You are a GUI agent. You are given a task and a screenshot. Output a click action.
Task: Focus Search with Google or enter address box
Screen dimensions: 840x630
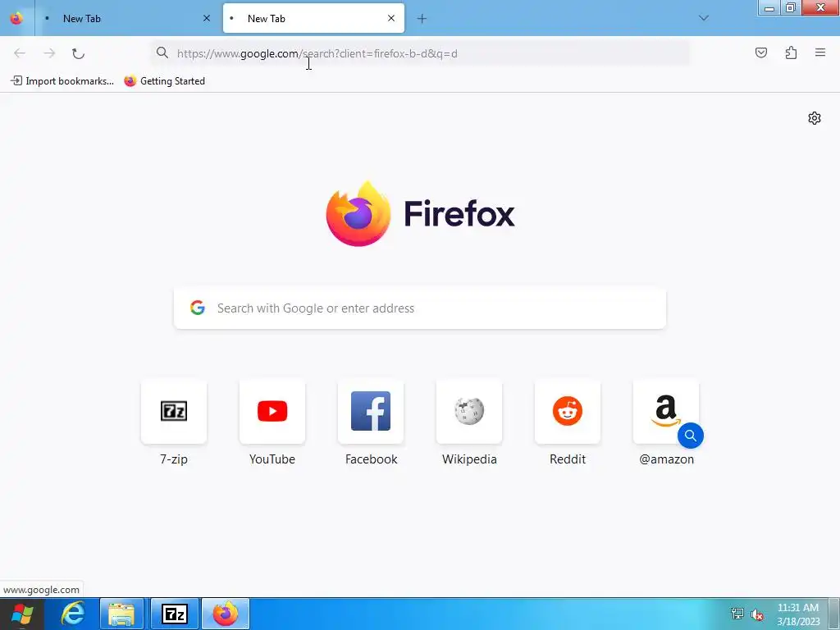420,308
